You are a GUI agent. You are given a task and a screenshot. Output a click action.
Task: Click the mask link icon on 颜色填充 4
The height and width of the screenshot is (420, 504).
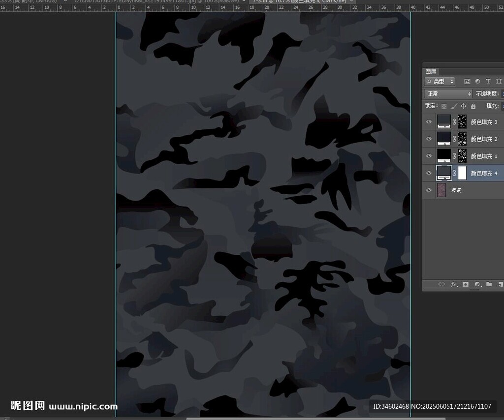click(x=454, y=173)
